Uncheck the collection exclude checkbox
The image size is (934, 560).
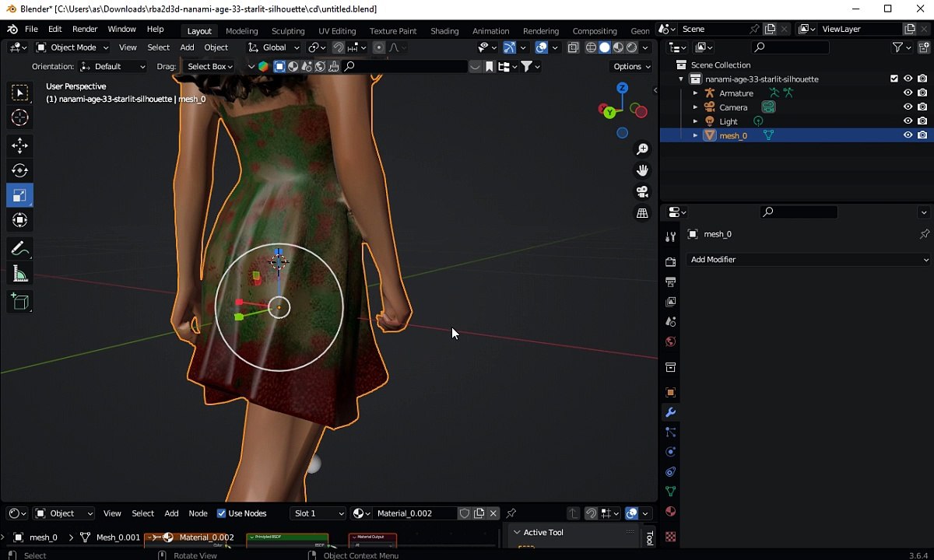(894, 79)
